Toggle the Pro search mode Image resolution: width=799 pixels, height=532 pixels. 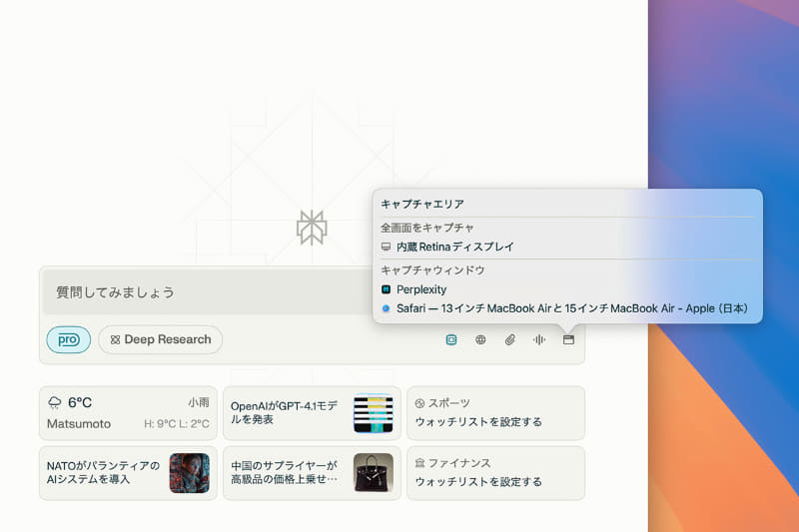pyautogui.click(x=68, y=339)
